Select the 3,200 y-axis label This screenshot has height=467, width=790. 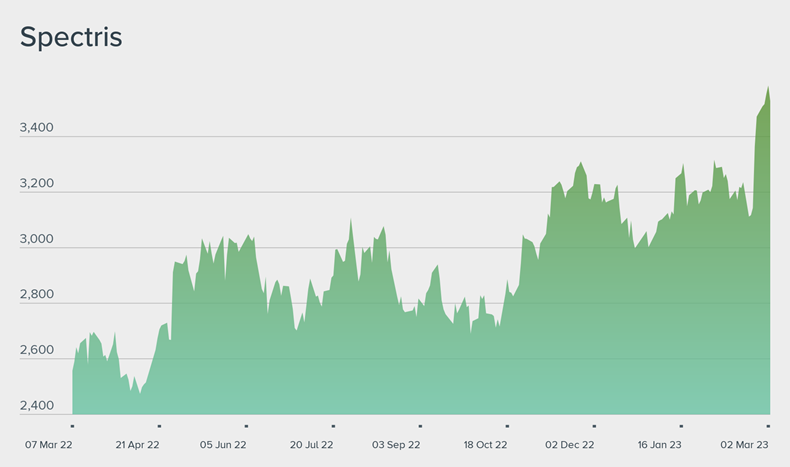(x=36, y=184)
